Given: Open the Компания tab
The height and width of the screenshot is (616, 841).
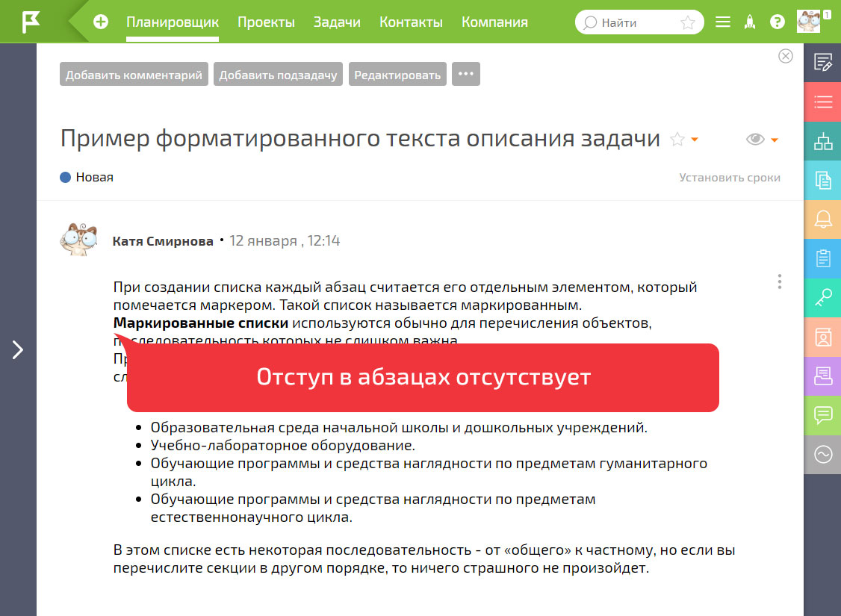Looking at the screenshot, I should click(x=494, y=22).
